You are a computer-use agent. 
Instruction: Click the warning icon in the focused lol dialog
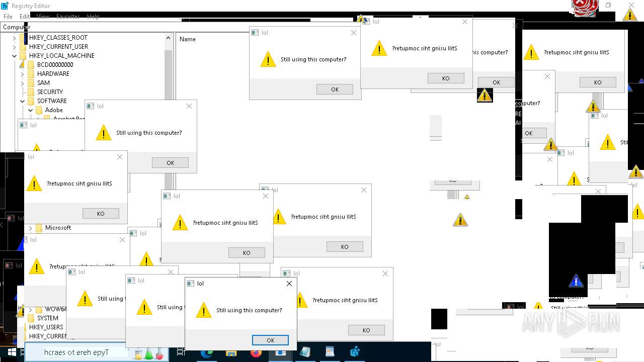click(x=204, y=310)
